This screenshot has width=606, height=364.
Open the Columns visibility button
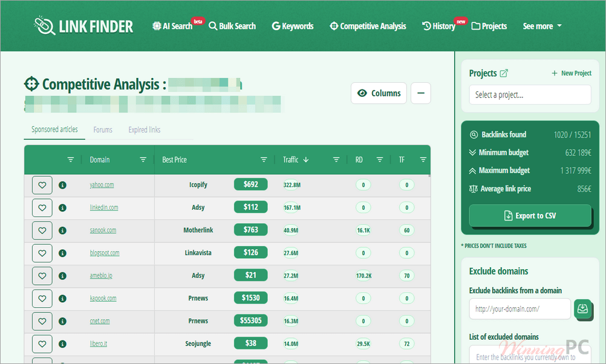click(379, 93)
